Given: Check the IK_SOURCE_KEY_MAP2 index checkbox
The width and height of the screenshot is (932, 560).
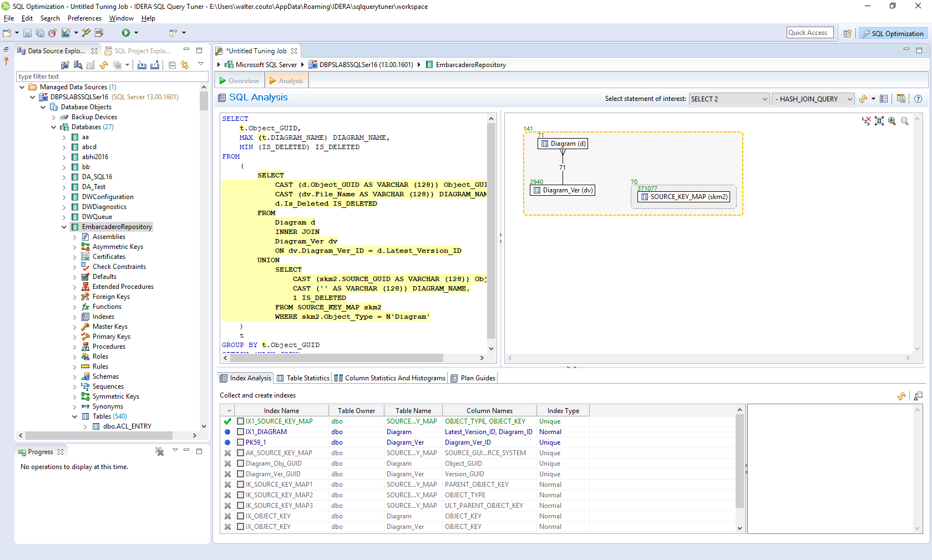Looking at the screenshot, I should tap(240, 495).
